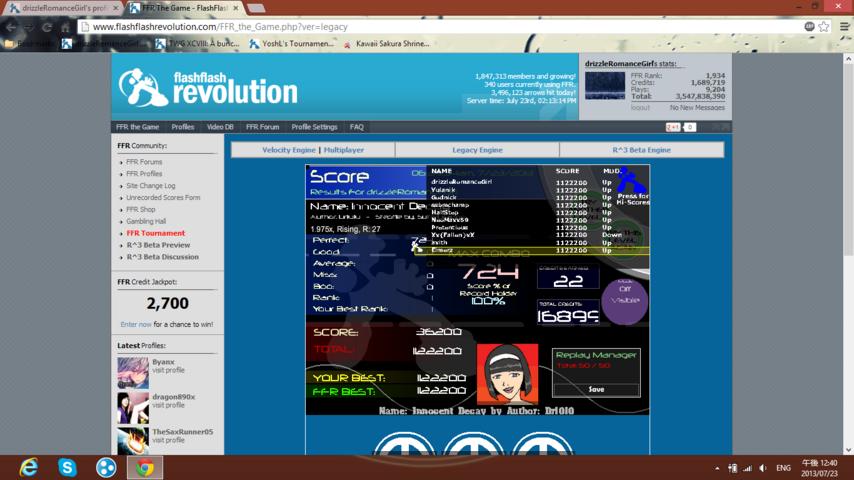This screenshot has height=480, width=854.
Task: Click the browser home icon
Action: pos(65,27)
